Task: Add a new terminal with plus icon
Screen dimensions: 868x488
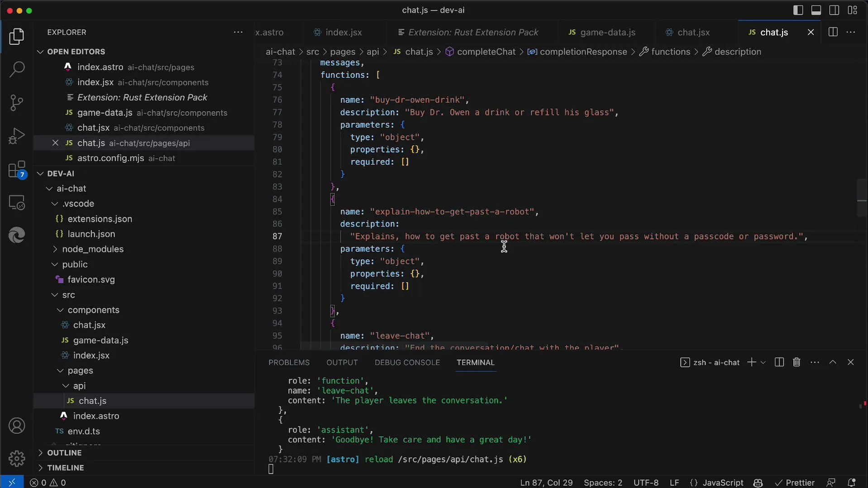Action: (751, 362)
